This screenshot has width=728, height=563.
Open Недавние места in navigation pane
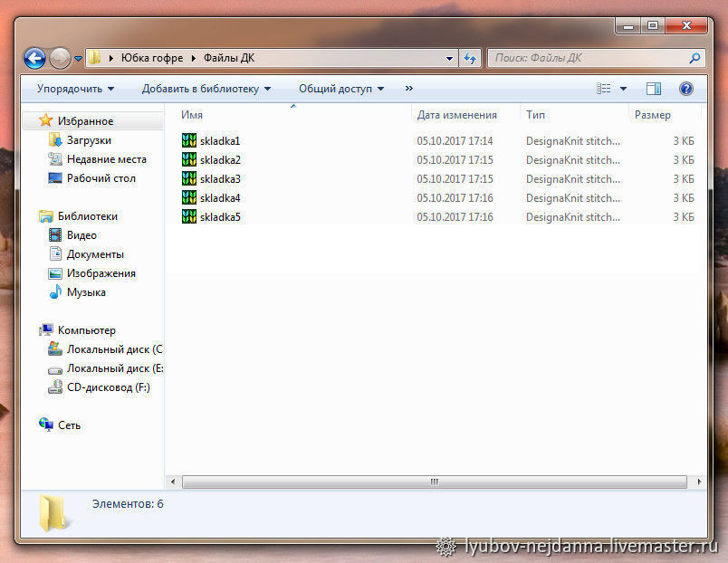pyautogui.click(x=106, y=159)
